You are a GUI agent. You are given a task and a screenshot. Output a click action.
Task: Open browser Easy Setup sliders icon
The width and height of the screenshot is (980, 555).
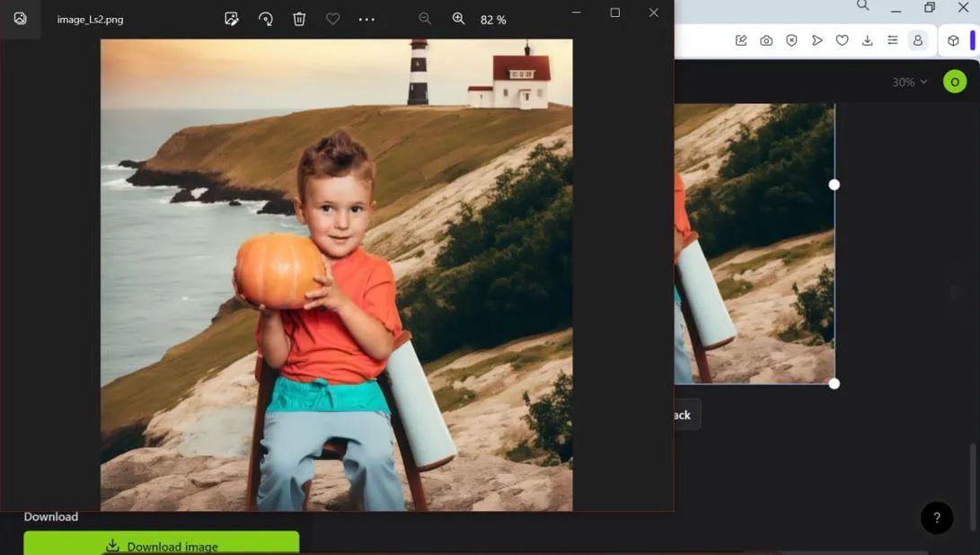pyautogui.click(x=892, y=40)
